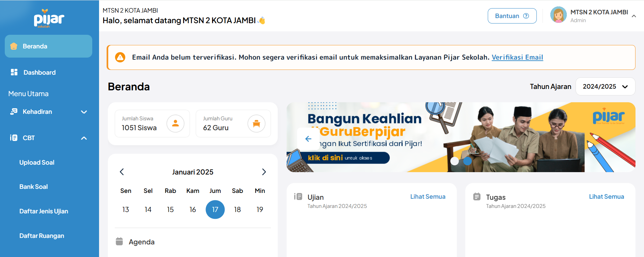Open the account menu chevron
This screenshot has width=644, height=257.
coord(634,16)
